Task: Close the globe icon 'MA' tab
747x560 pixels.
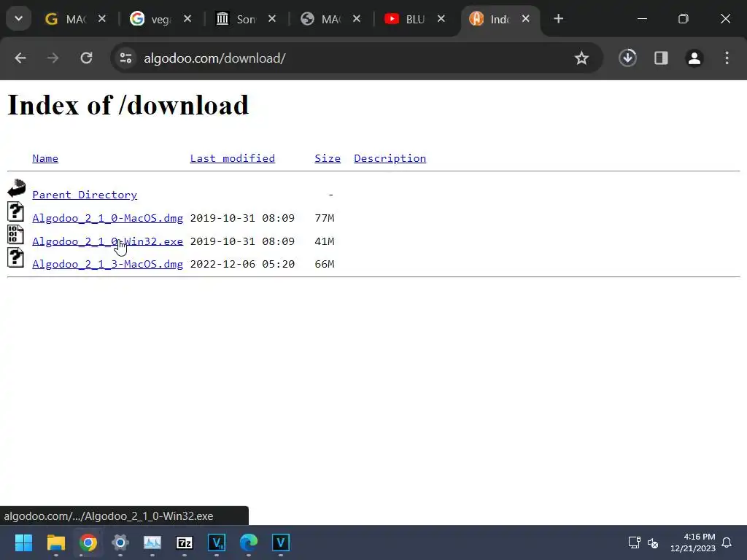Action: pyautogui.click(x=356, y=18)
